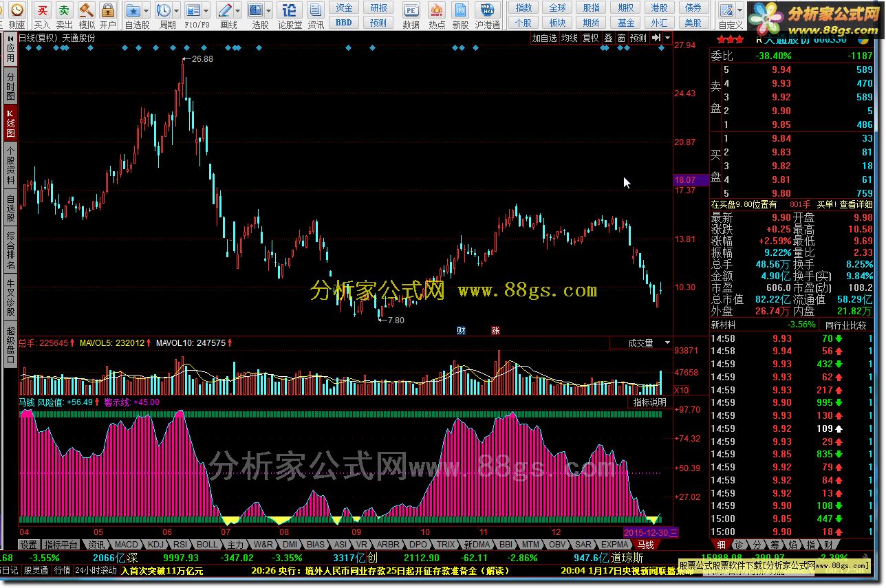
Task: Click the 财 finance marker under the K-line
Action: 460,330
